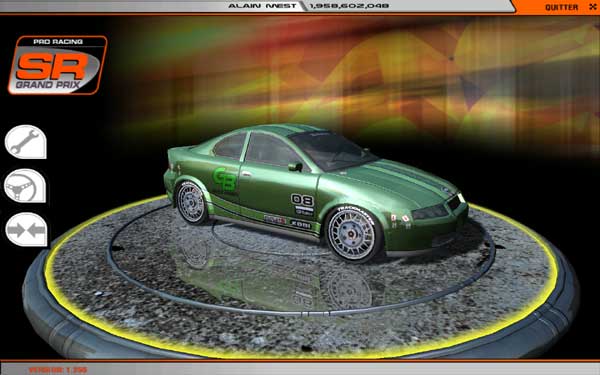Click the version text in the bottom bar
Screen dimensions: 600x375
point(58,370)
